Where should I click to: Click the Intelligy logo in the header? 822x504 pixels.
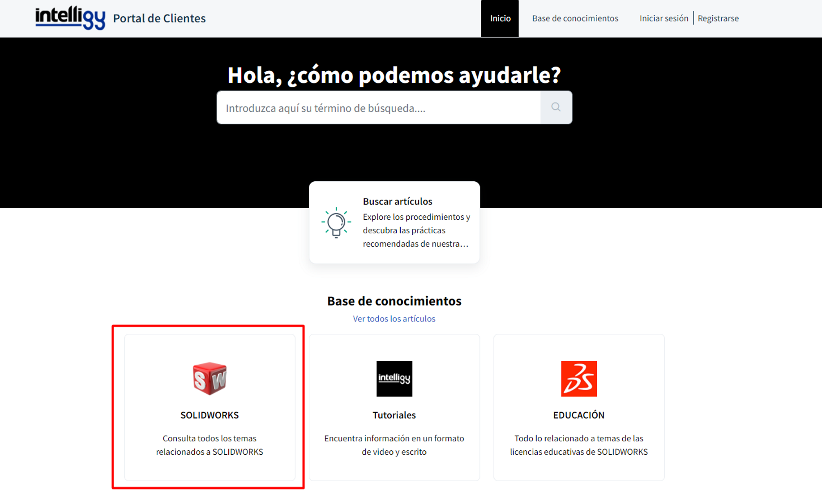point(70,18)
